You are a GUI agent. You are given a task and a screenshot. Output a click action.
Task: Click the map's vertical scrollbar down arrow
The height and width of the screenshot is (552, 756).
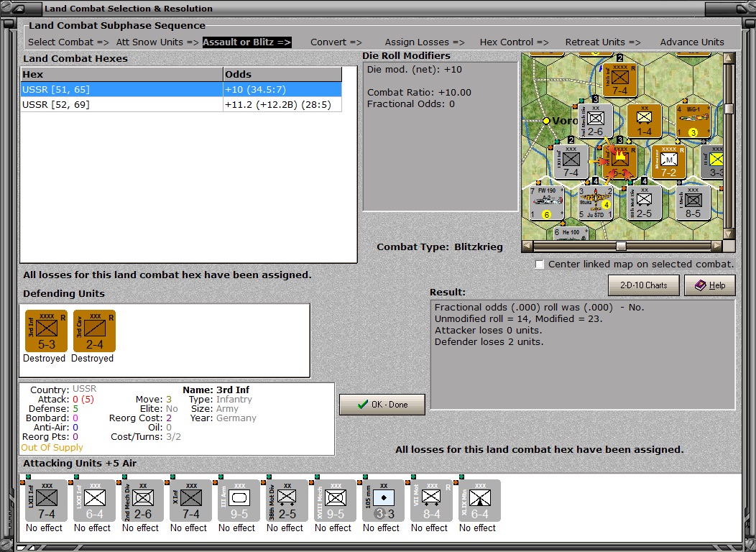(729, 234)
